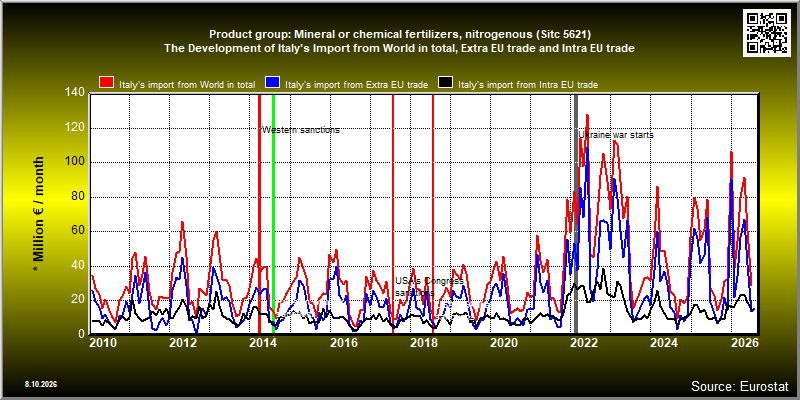
Task: Click the 2024 x-axis label
Action: click(x=664, y=342)
